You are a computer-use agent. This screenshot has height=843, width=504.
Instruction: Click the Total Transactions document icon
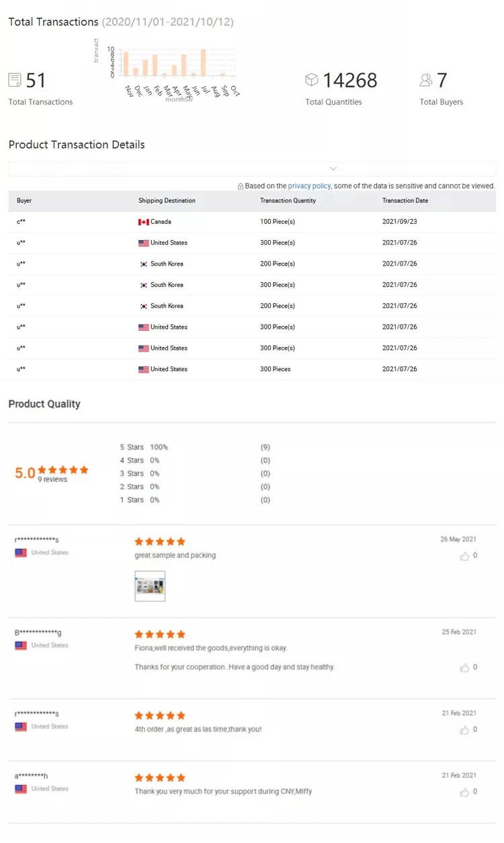click(15, 80)
